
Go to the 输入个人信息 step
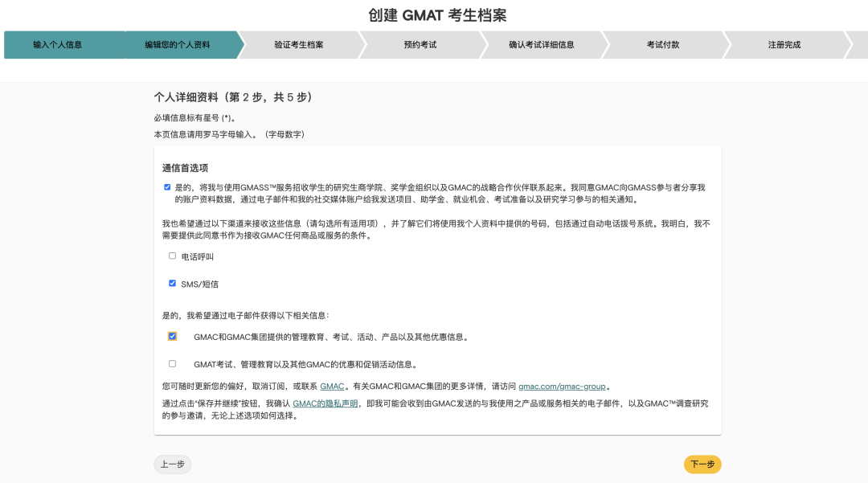pyautogui.click(x=57, y=45)
